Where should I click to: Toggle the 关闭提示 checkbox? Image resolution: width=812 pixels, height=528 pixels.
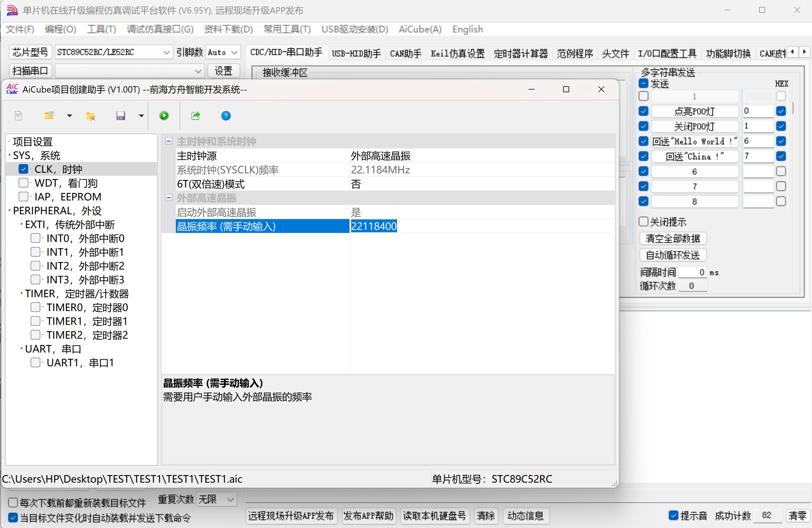pos(643,221)
